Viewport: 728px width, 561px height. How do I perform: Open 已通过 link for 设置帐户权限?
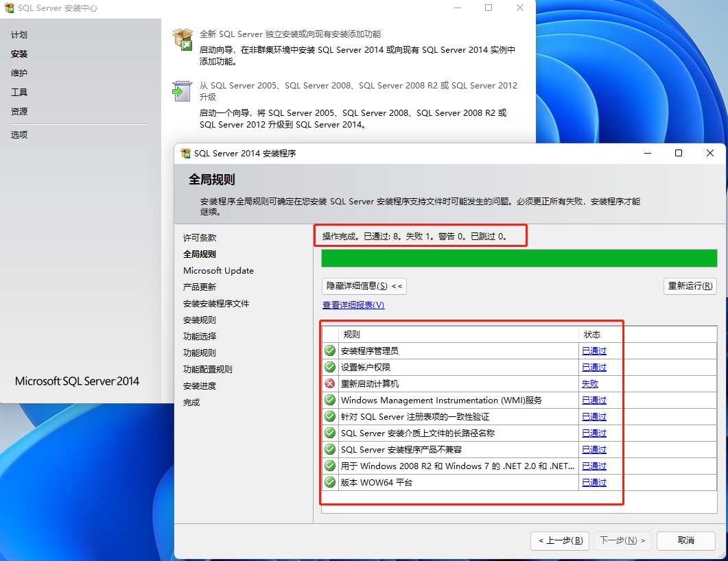[594, 367]
